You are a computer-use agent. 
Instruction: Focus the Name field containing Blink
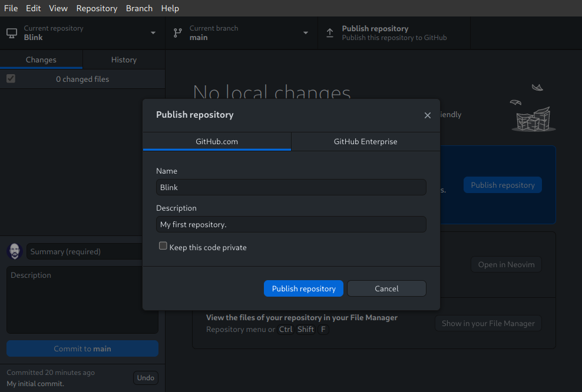coord(291,187)
